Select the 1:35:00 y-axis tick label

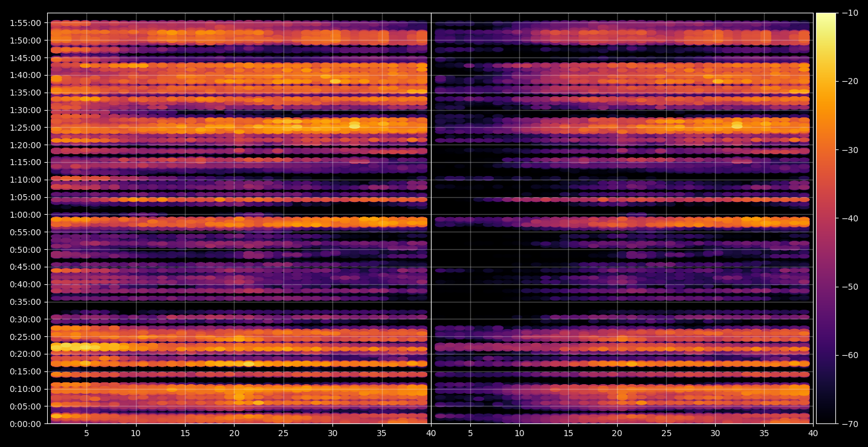25,93
